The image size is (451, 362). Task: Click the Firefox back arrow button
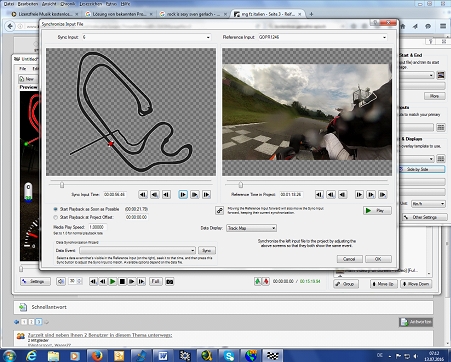(x=10, y=26)
